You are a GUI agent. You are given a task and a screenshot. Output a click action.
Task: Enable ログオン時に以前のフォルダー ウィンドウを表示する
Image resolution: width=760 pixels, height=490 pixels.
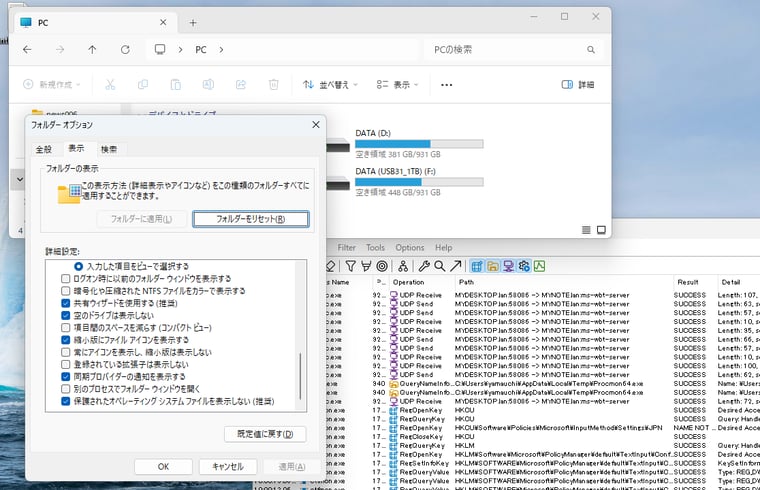tap(65, 279)
